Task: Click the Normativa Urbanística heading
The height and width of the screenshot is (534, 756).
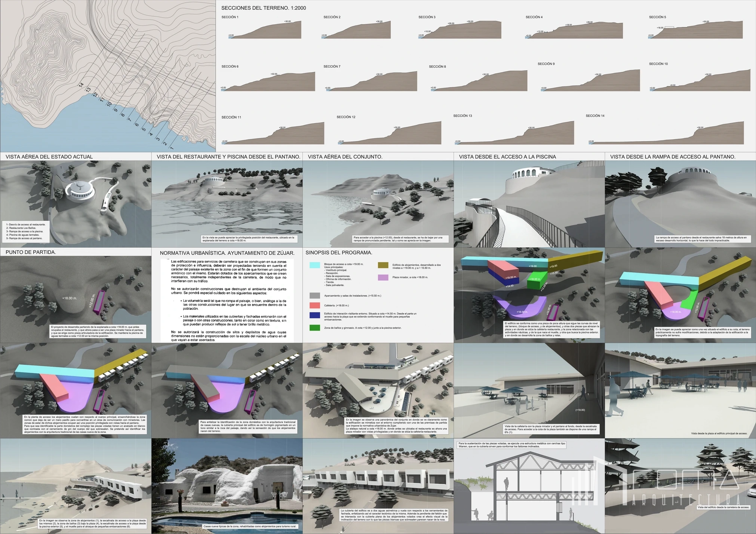Action: (227, 253)
